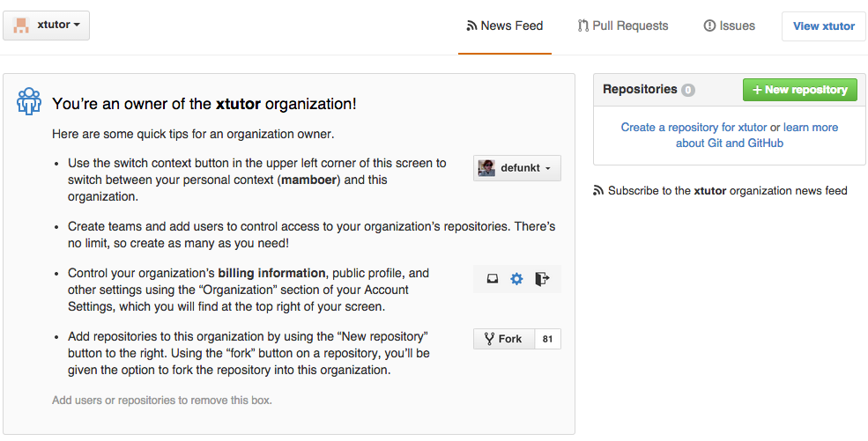The image size is (868, 441).
Task: Switch to the News Feed tab
Action: 504,26
